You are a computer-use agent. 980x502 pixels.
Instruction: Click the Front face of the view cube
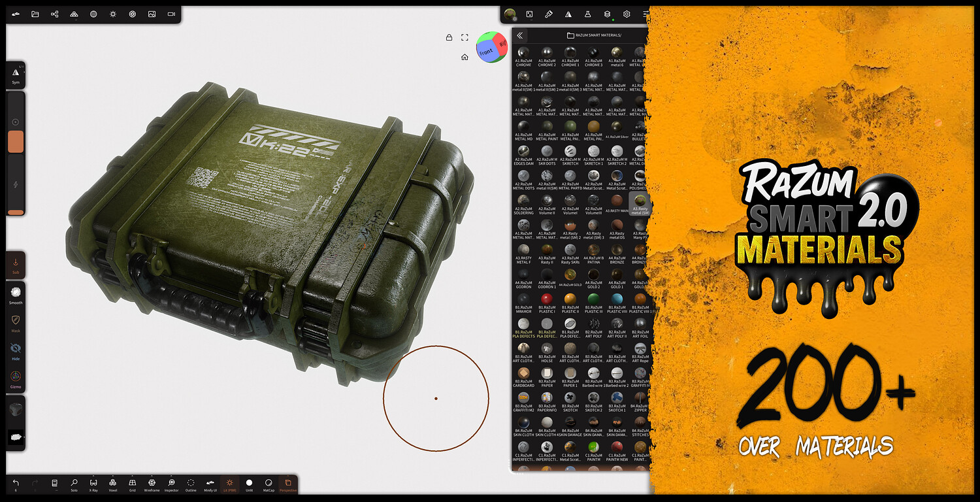click(486, 52)
